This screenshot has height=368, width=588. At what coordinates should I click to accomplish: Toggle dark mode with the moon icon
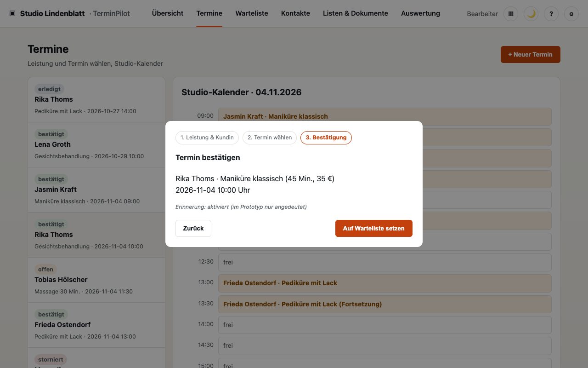pos(531,14)
